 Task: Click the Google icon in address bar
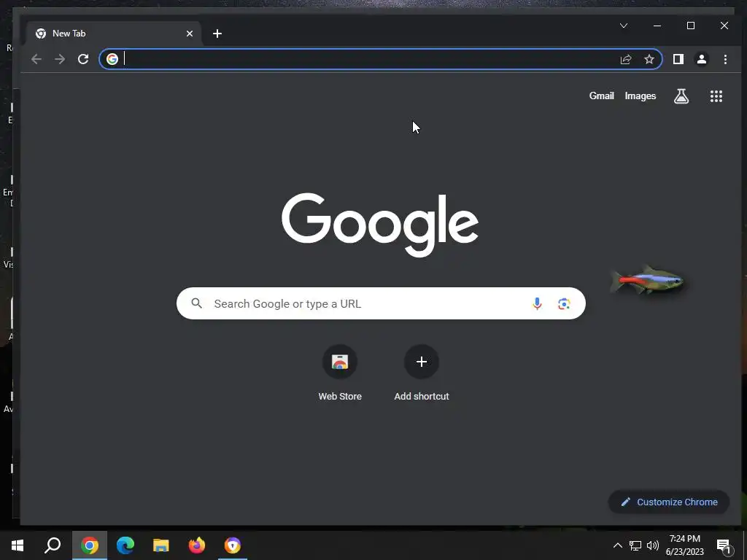[112, 59]
